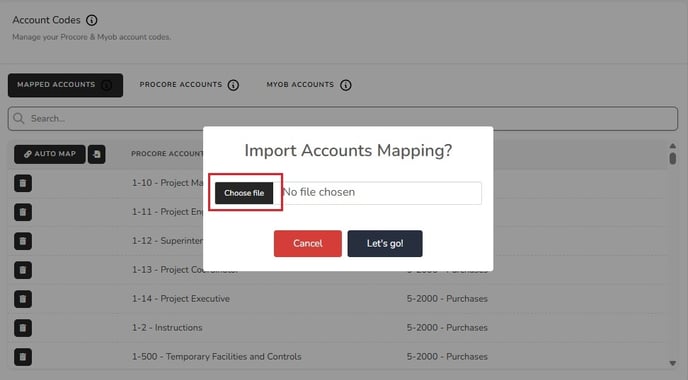Select 5-2000 Purchases in Instructions row

[447, 328]
